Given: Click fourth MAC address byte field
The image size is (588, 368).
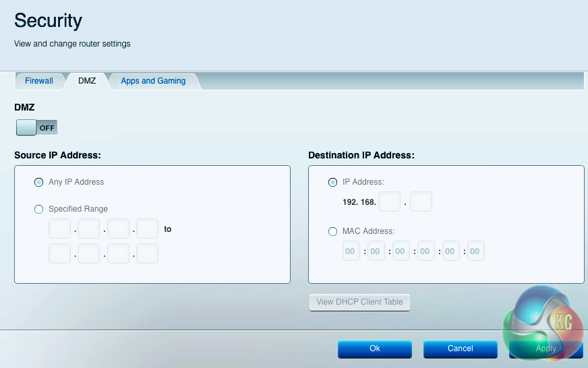Looking at the screenshot, I should point(426,251).
